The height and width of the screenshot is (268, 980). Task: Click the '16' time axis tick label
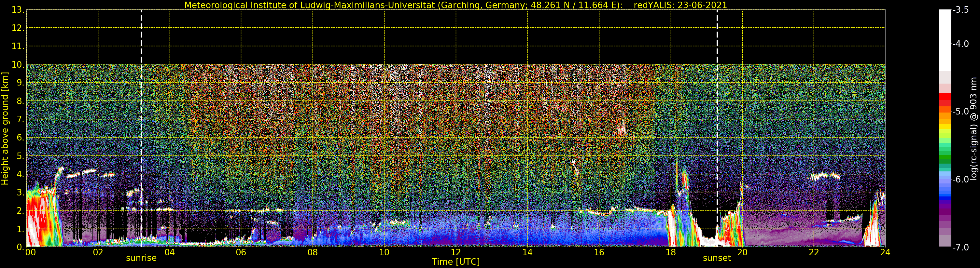599,252
